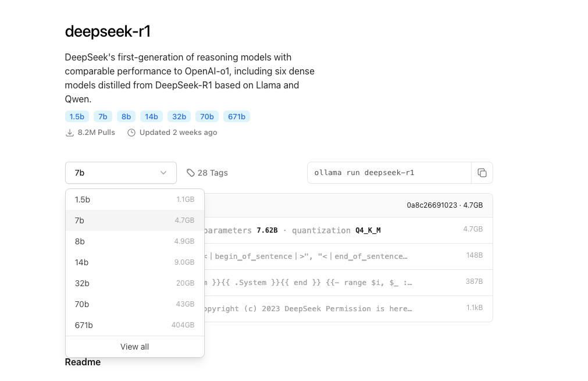
Task: Select the 671b 404GB option
Action: tap(134, 325)
